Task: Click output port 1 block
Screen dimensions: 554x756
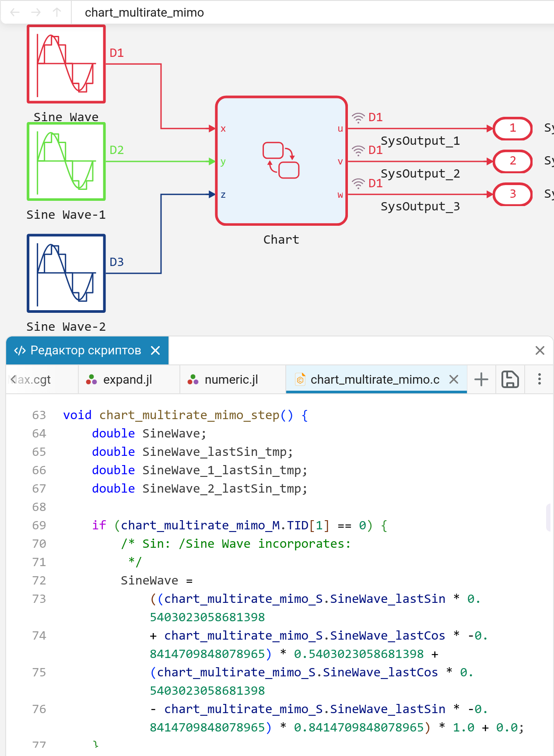Action: point(512,129)
